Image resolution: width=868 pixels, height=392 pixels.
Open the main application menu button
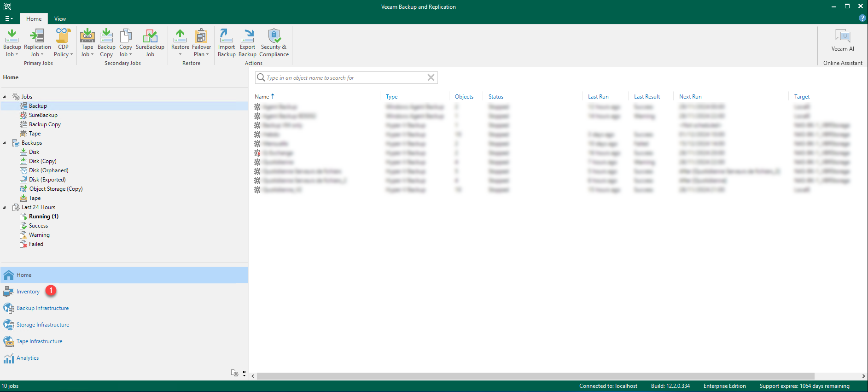point(9,18)
